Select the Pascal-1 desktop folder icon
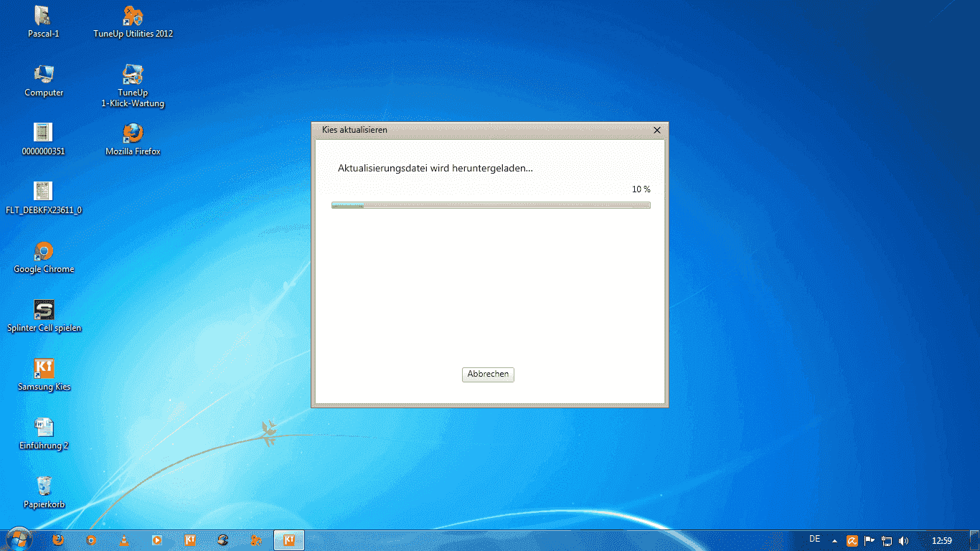Viewport: 980px width, 551px height. pyautogui.click(x=43, y=22)
